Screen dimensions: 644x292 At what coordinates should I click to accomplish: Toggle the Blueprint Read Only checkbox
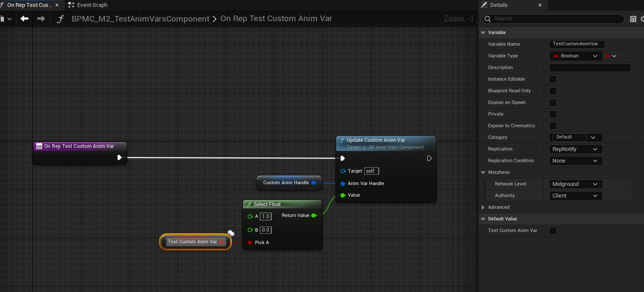(552, 91)
